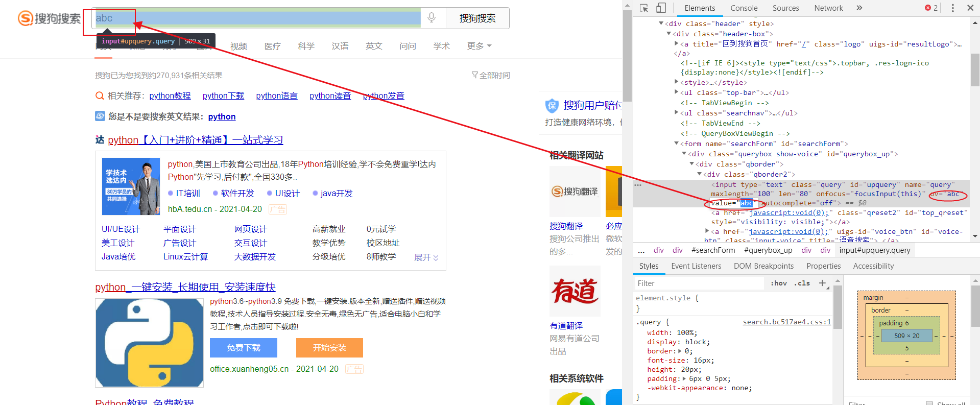The height and width of the screenshot is (405, 980).
Task: Click the ellipsis beside selected DOM node
Action: tap(638, 185)
